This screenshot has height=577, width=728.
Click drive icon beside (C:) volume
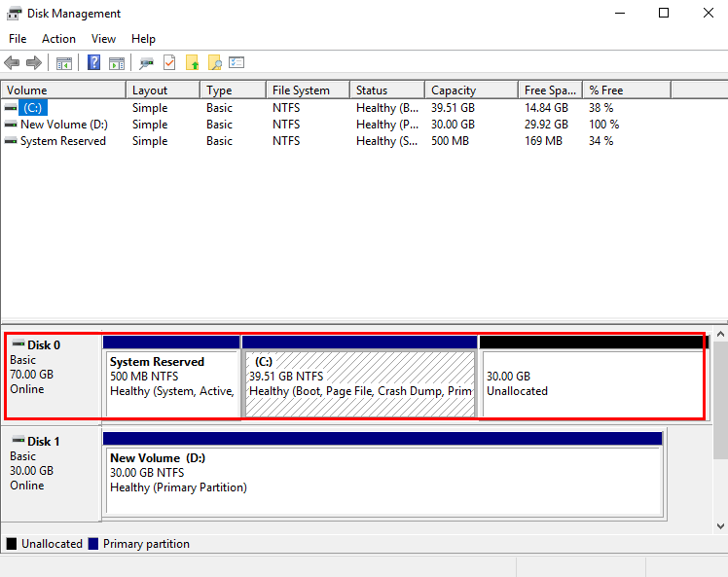pyautogui.click(x=10, y=108)
